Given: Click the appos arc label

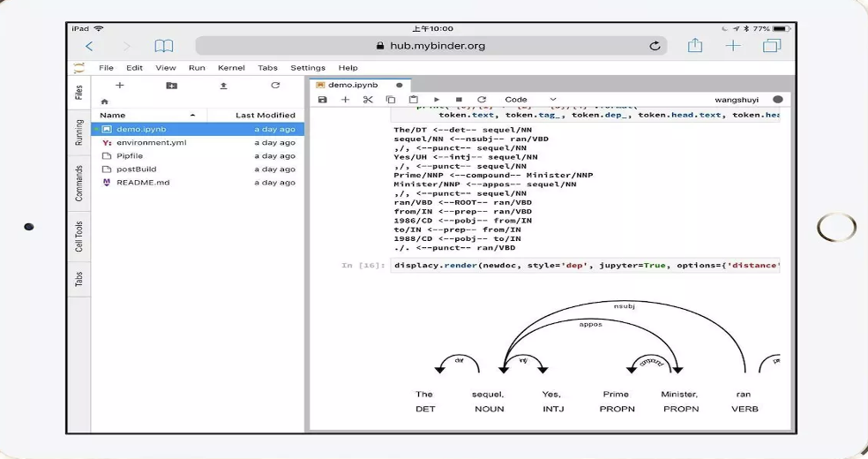Looking at the screenshot, I should tap(591, 325).
